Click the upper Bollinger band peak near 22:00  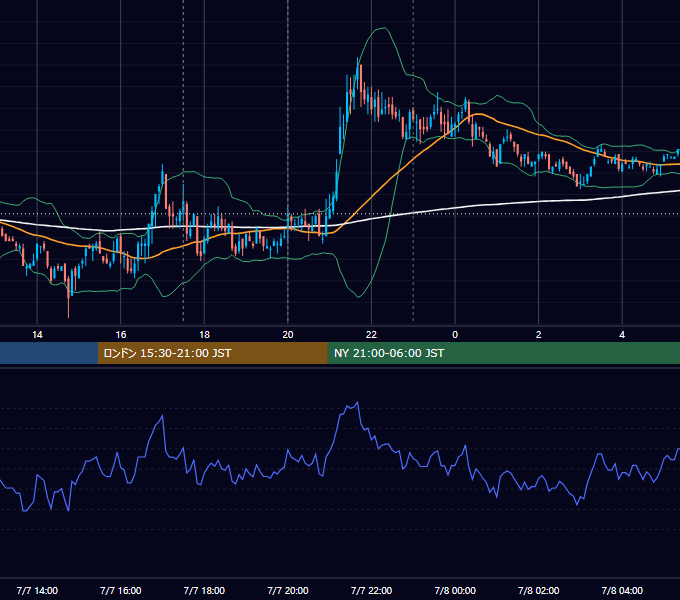click(383, 28)
